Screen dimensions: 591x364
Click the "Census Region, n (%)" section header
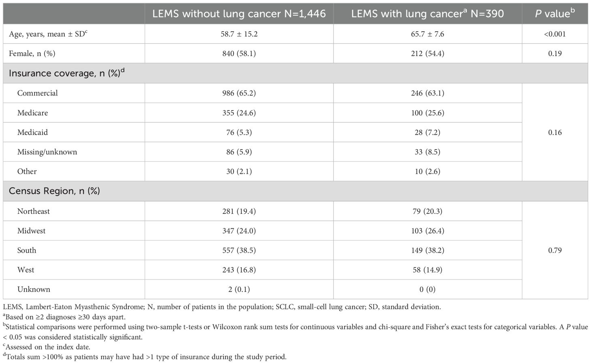pos(54,191)
